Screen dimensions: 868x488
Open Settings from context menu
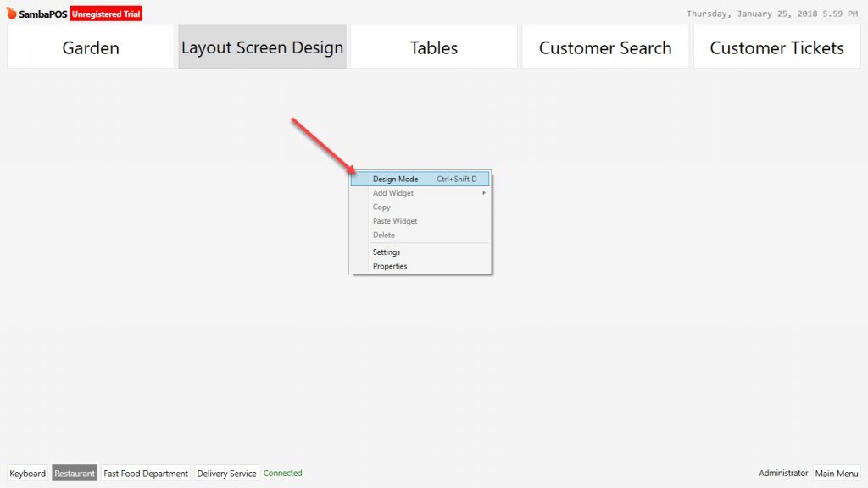(420, 252)
